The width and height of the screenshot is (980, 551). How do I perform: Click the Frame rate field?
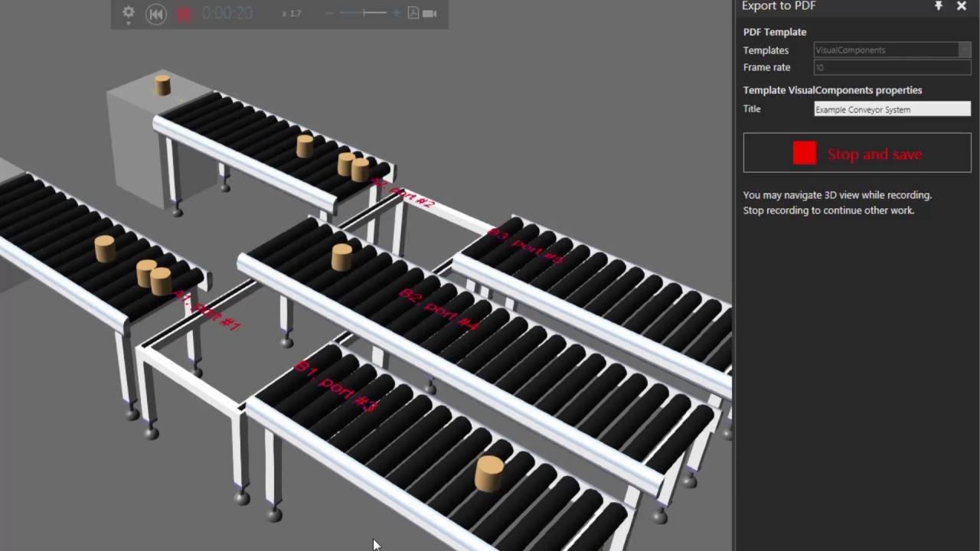tap(892, 67)
